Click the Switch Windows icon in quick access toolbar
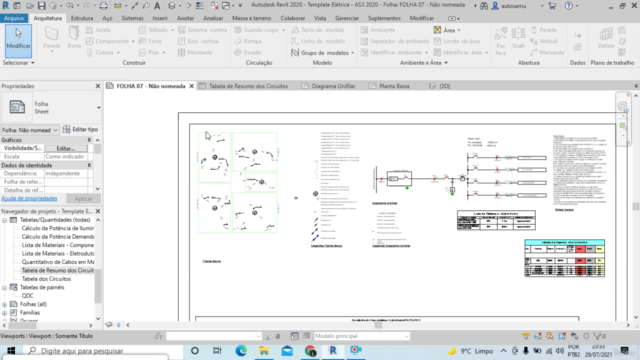 click(x=226, y=6)
